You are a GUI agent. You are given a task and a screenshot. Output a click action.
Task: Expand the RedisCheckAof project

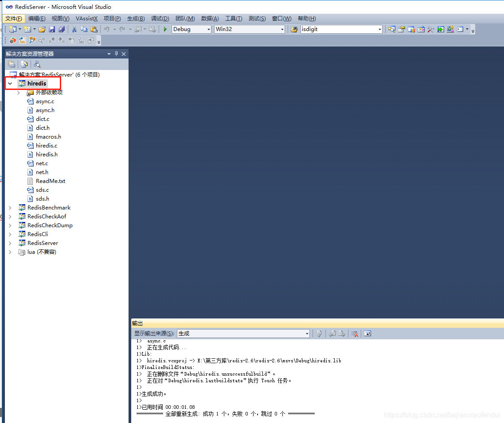click(x=10, y=217)
